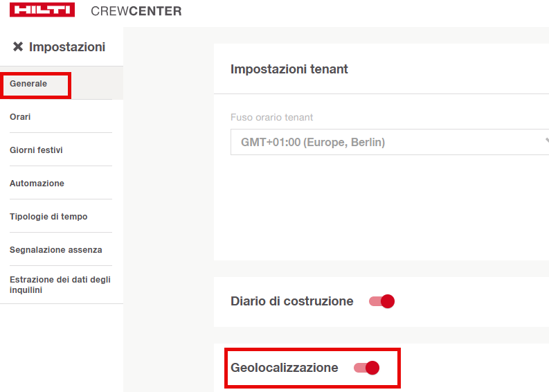Click the Impostazioni sidebar heading

[67, 47]
